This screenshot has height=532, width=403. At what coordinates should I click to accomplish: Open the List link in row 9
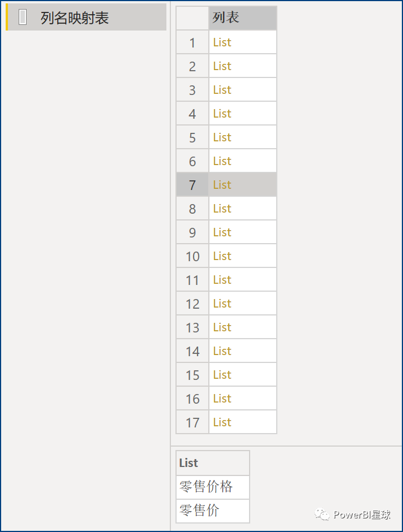(x=222, y=232)
